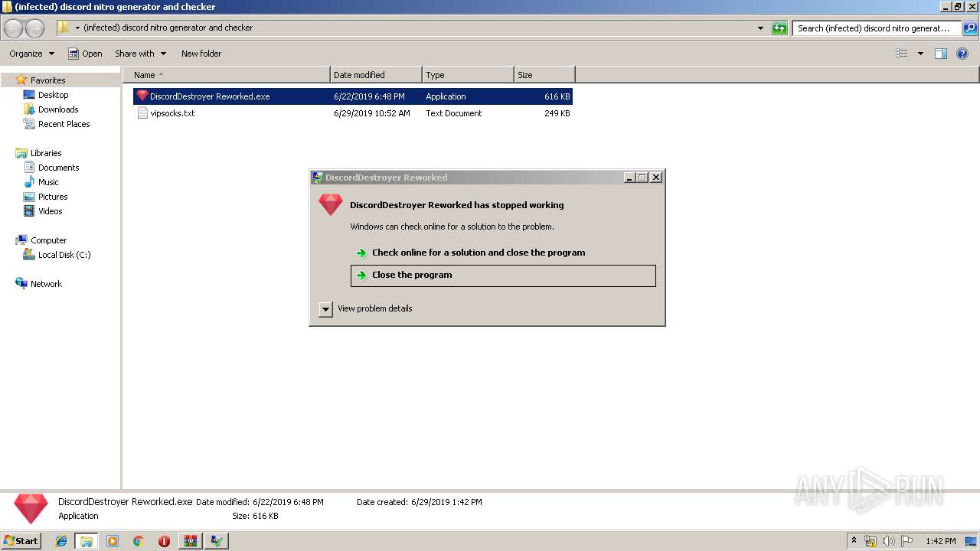Toggle the preview pane icon
This screenshot has height=551, width=980.
(941, 54)
